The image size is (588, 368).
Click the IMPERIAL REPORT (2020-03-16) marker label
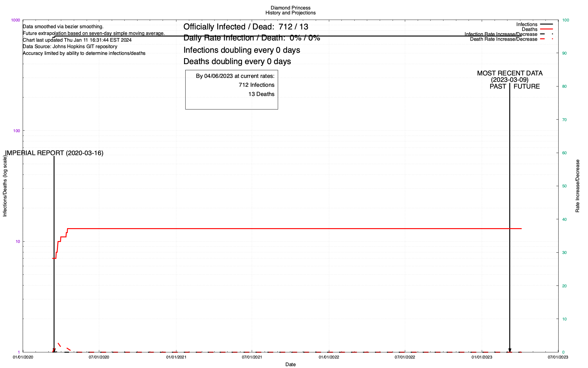54,153
